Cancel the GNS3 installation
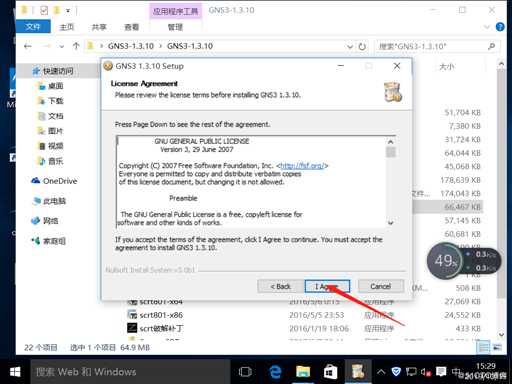The height and width of the screenshot is (384, 512). (380, 286)
